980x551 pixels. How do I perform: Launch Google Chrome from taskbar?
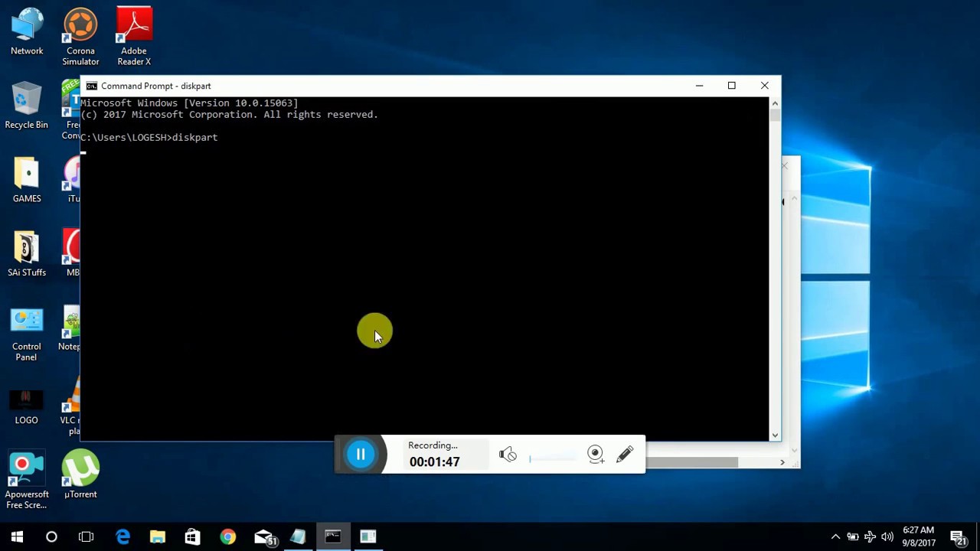[227, 536]
